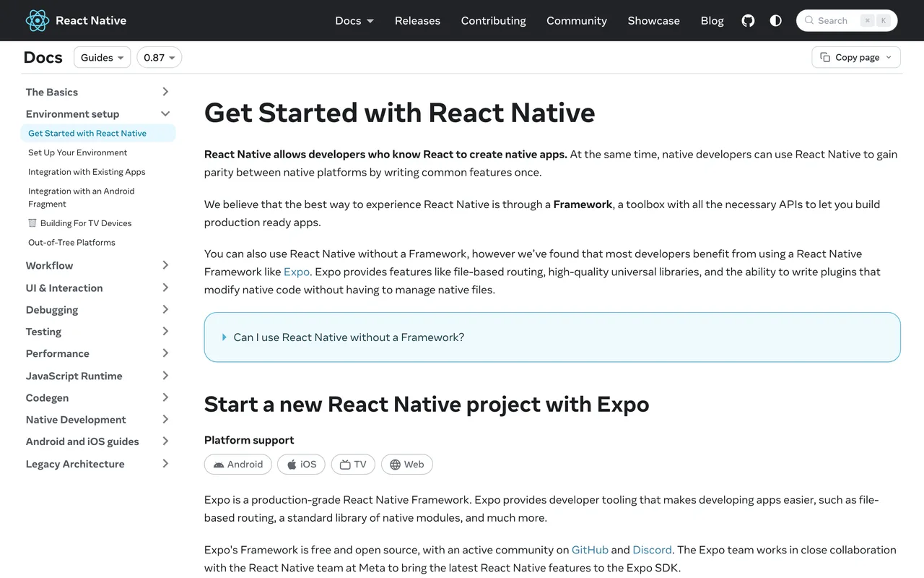Follow the GitHub community link
The width and height of the screenshot is (924, 578).
coord(590,550)
